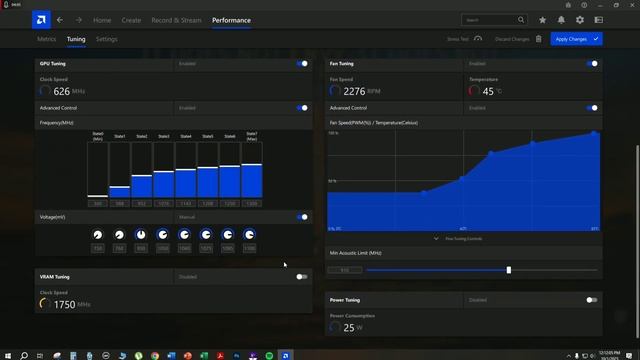Screen dimensions: 640x360
Task: Open PowerPoint from the taskbar
Action: (x=187, y=356)
